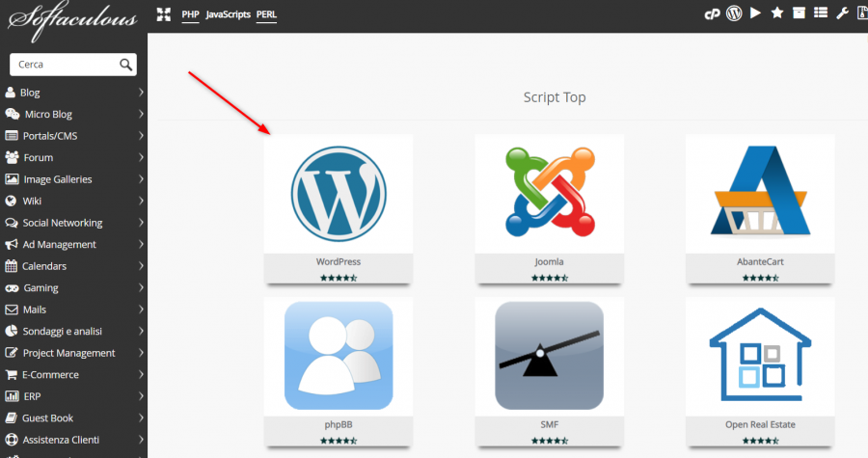Open the E-Commerce category
868x458 pixels.
coord(50,374)
